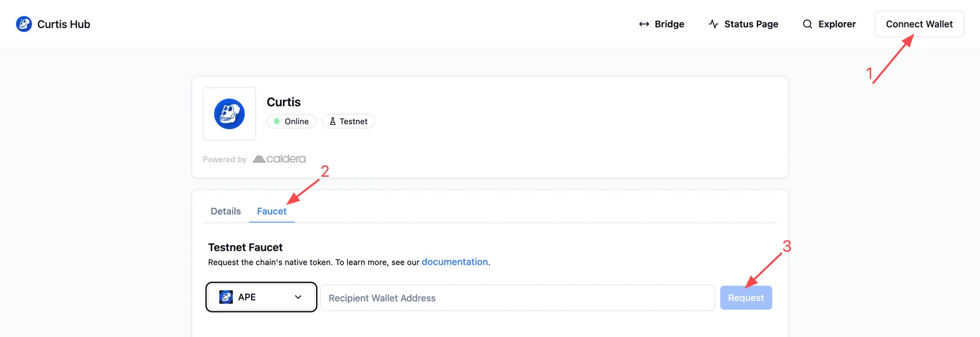Open the APE token dropdown

click(262, 297)
